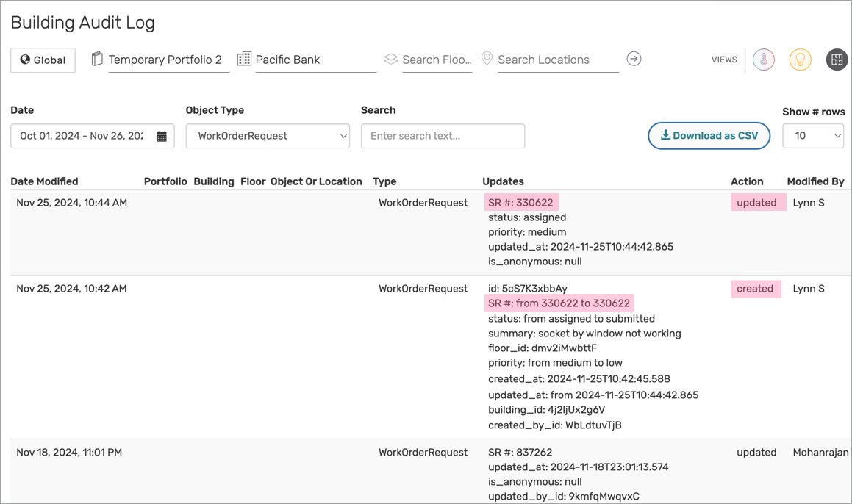Click the highlighted updated action for Lynn S

(x=757, y=203)
